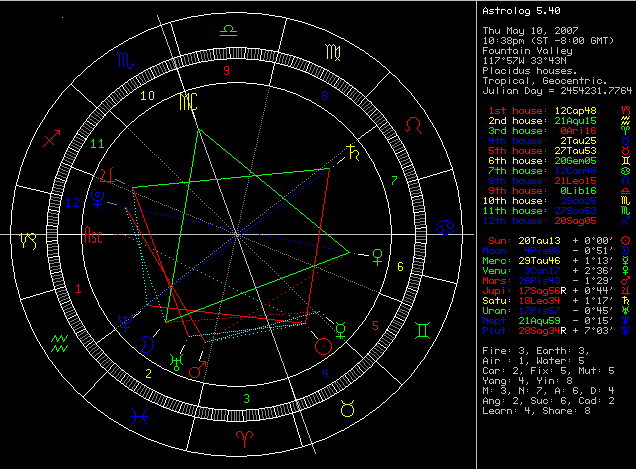
Task: Click the Libra glyph on the zodiac wheel
Action: [230, 31]
